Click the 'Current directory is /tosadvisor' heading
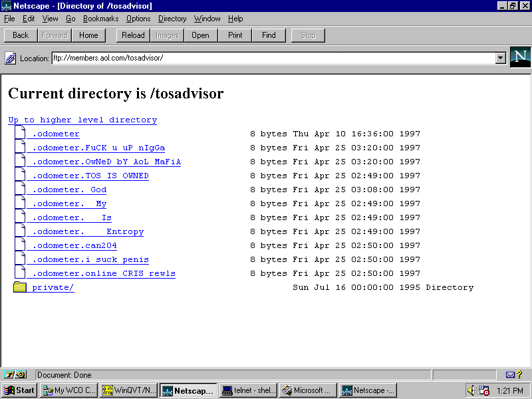 coord(116,94)
